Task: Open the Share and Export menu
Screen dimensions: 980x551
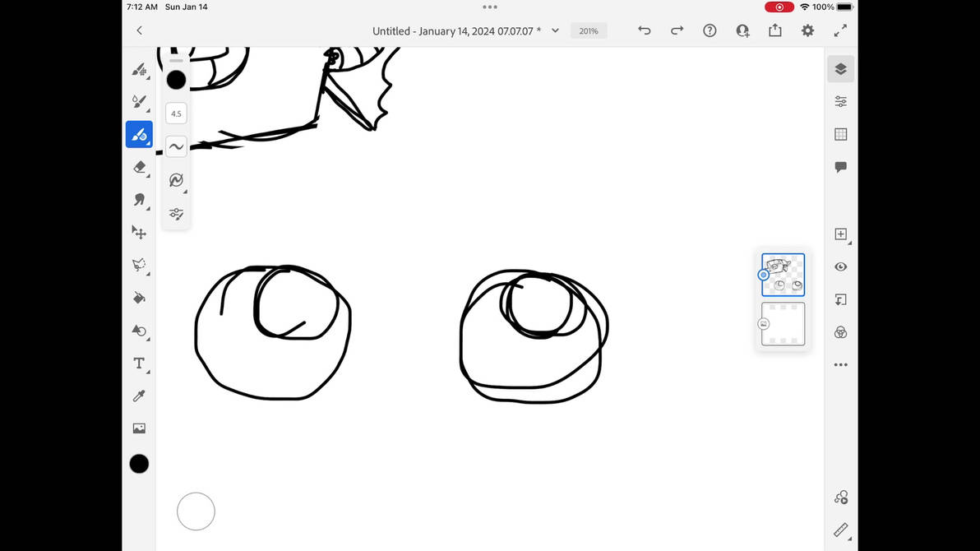Action: pyautogui.click(x=774, y=30)
